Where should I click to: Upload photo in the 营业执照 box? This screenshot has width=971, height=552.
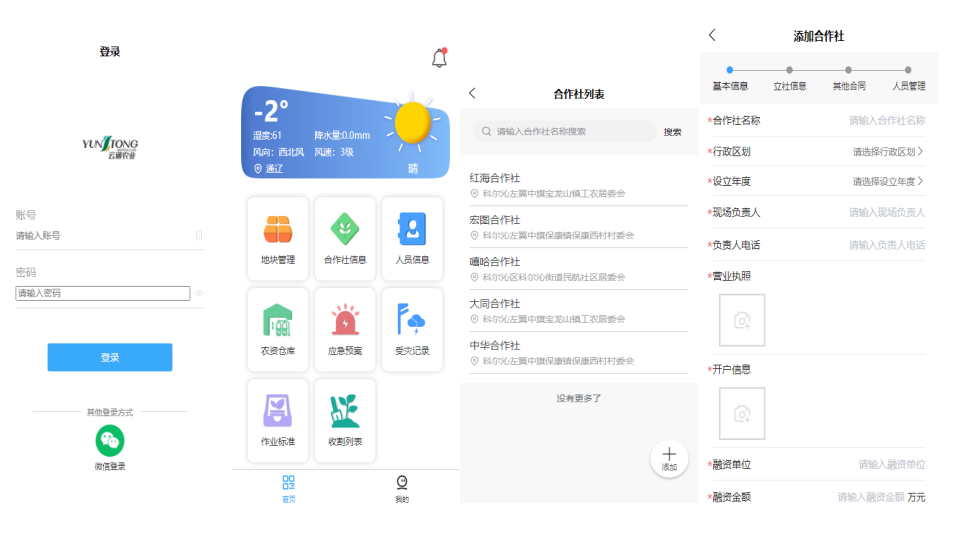click(742, 320)
